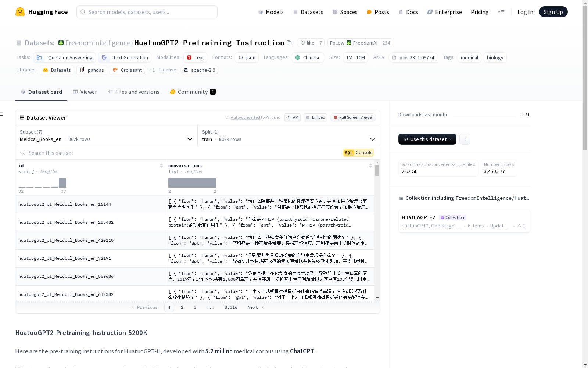Copy dataset name with the copy icon
Image resolution: width=588 pixels, height=368 pixels.
(289, 43)
